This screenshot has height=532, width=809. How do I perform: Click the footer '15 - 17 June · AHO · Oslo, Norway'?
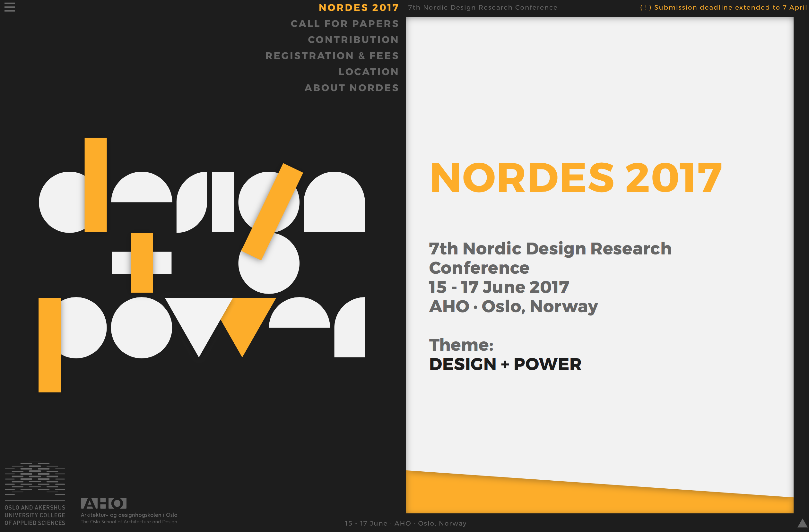pyautogui.click(x=405, y=523)
